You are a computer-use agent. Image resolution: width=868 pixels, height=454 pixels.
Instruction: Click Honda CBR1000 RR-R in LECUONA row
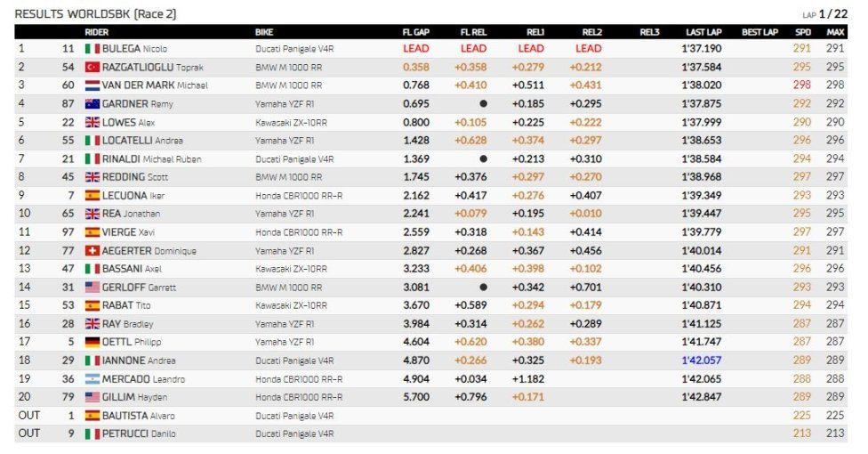[299, 196]
